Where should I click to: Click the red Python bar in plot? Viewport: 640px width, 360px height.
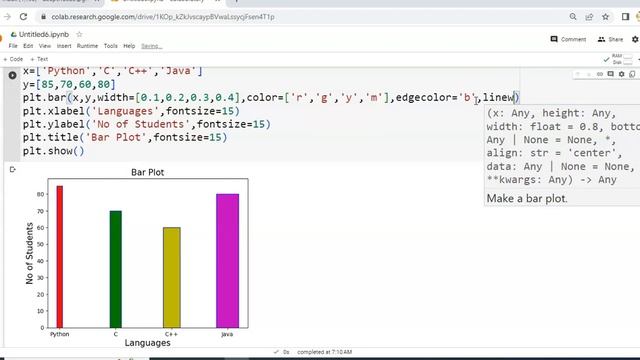click(60, 257)
